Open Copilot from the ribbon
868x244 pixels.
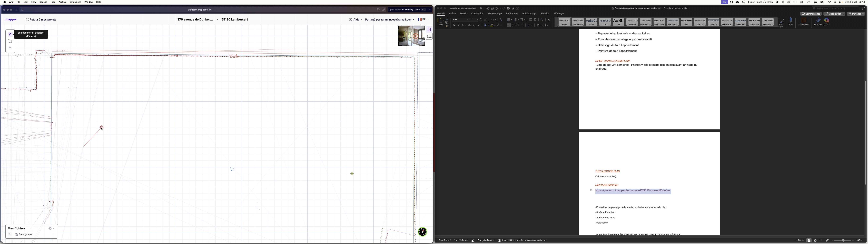pos(827,20)
